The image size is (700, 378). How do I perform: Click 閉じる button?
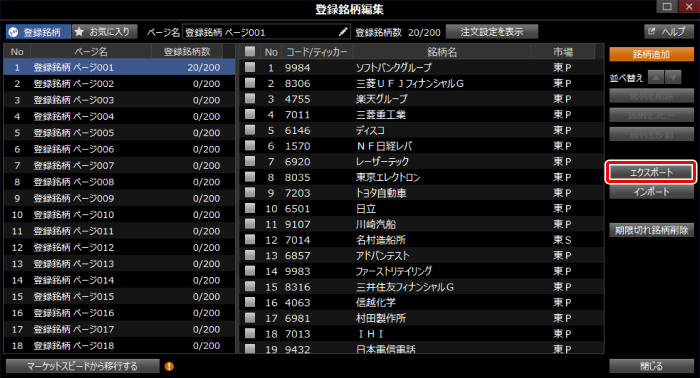[x=651, y=366]
